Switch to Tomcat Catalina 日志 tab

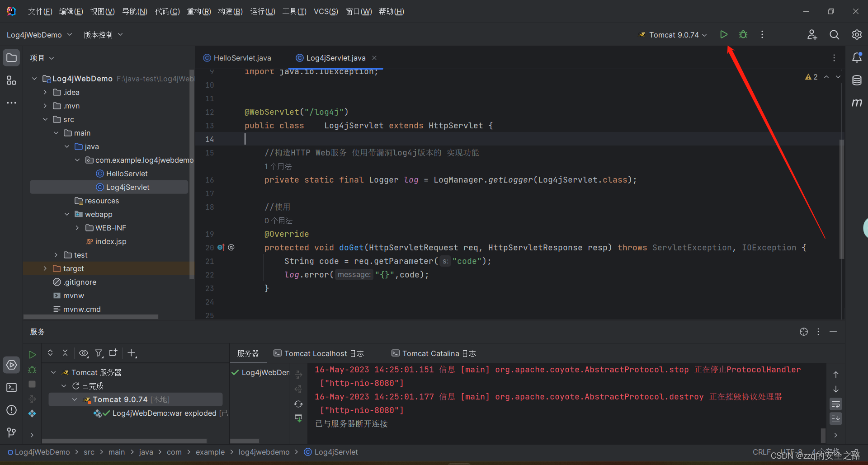tap(434, 353)
